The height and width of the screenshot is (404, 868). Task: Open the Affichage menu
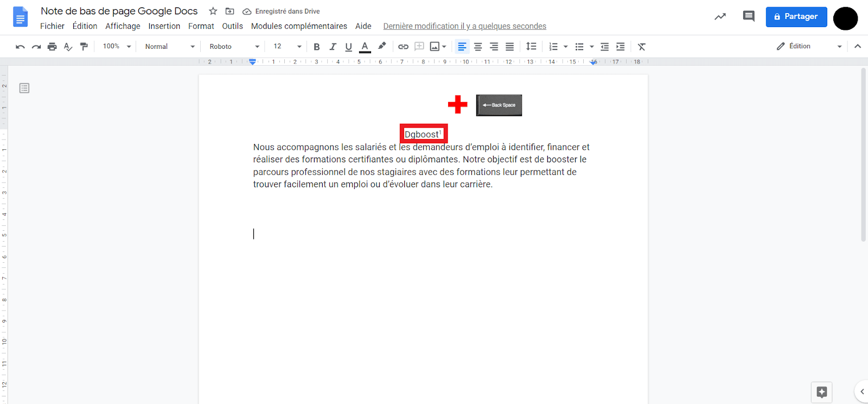click(123, 26)
